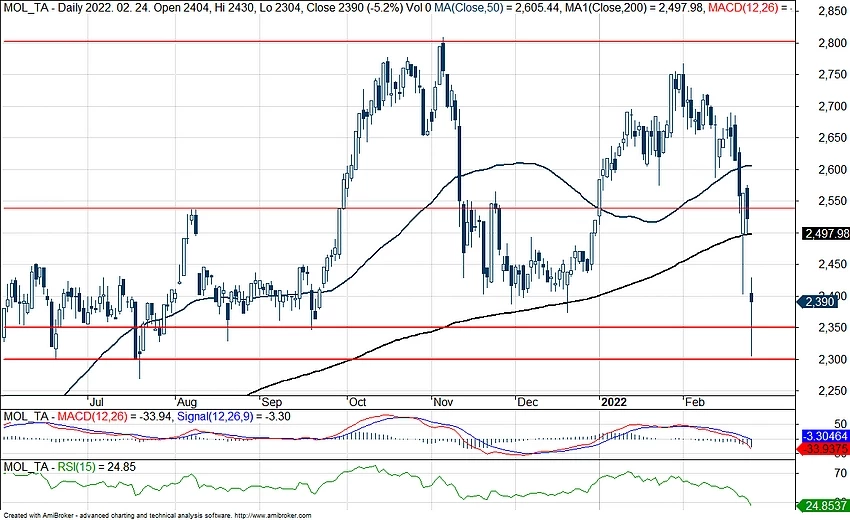Click the 2,800 price axis label
This screenshot has width=850, height=520.
tap(832, 43)
